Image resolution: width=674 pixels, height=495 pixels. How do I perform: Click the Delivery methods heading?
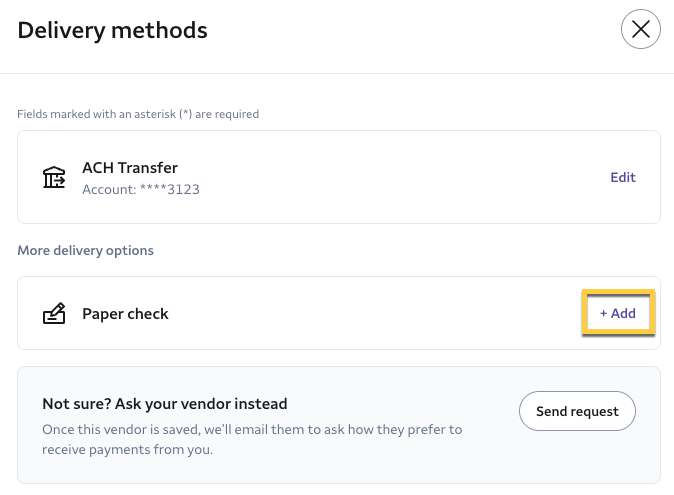(x=112, y=30)
